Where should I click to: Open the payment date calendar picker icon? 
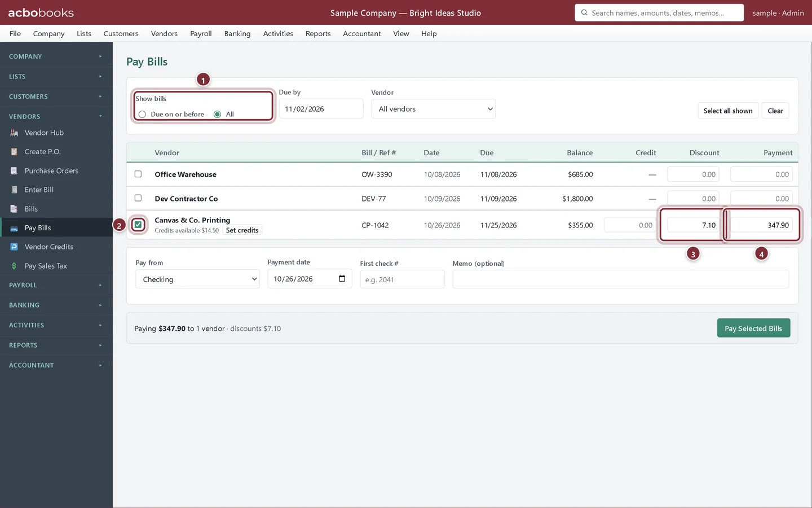coord(342,279)
